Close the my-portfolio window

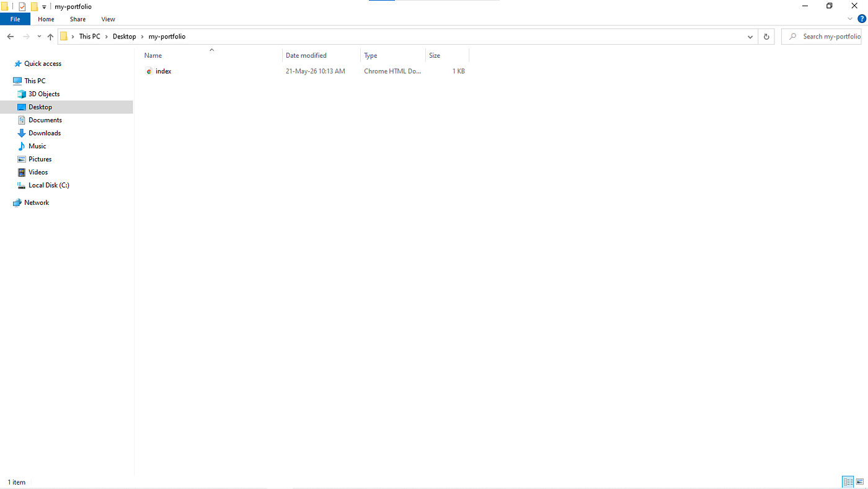click(x=854, y=6)
